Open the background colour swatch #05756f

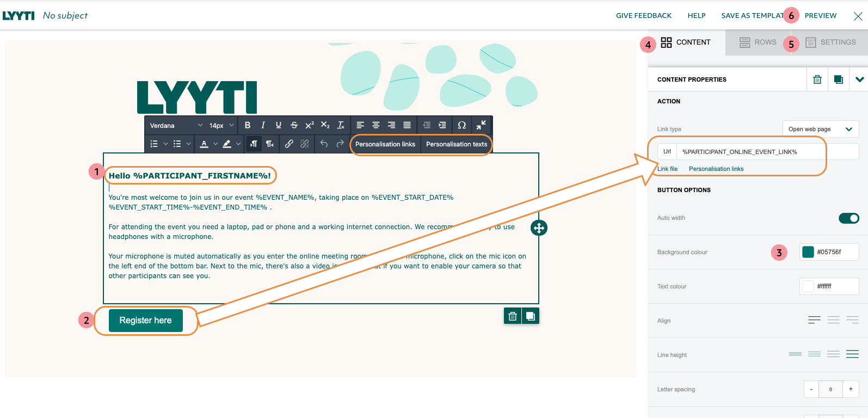[808, 252]
